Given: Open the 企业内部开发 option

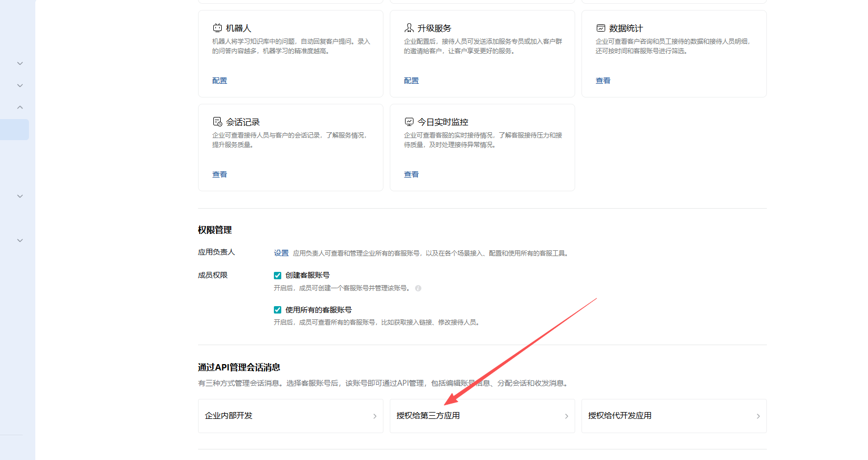Looking at the screenshot, I should [x=291, y=416].
